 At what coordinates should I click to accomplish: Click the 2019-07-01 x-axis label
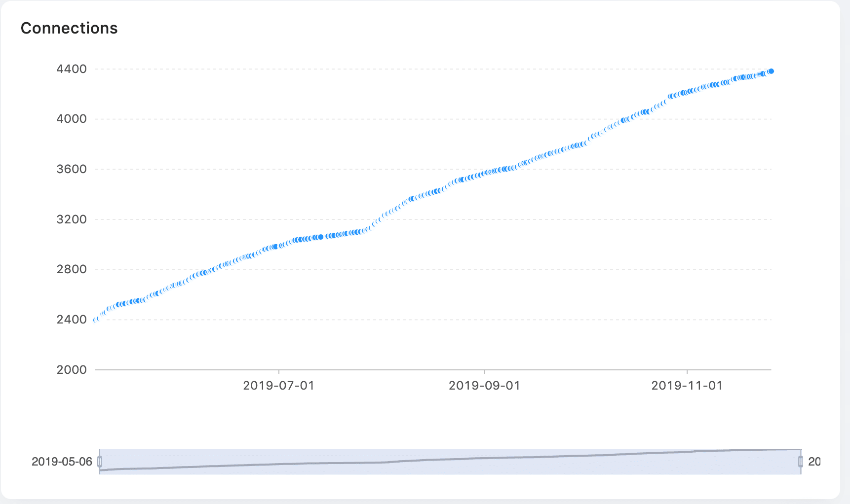tap(279, 386)
